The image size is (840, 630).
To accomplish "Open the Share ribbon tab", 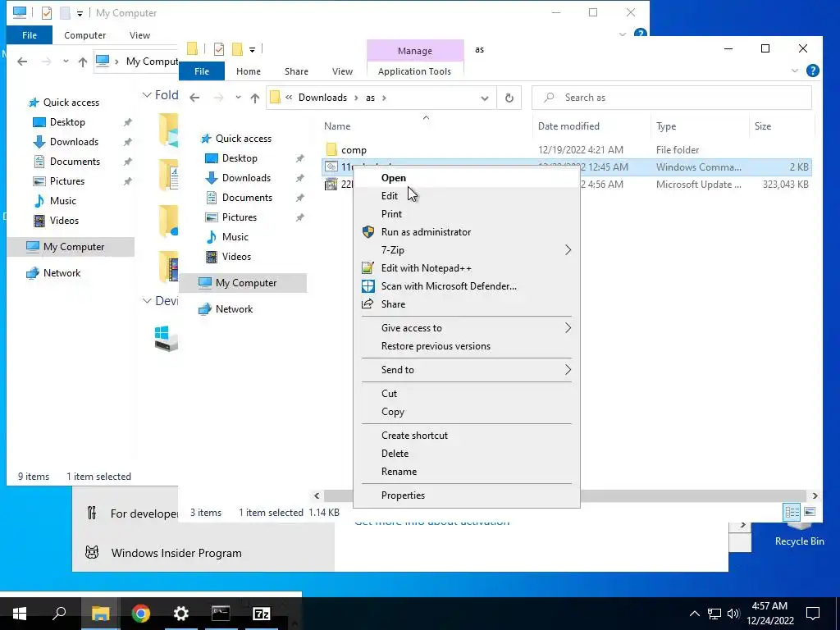I will click(x=296, y=71).
